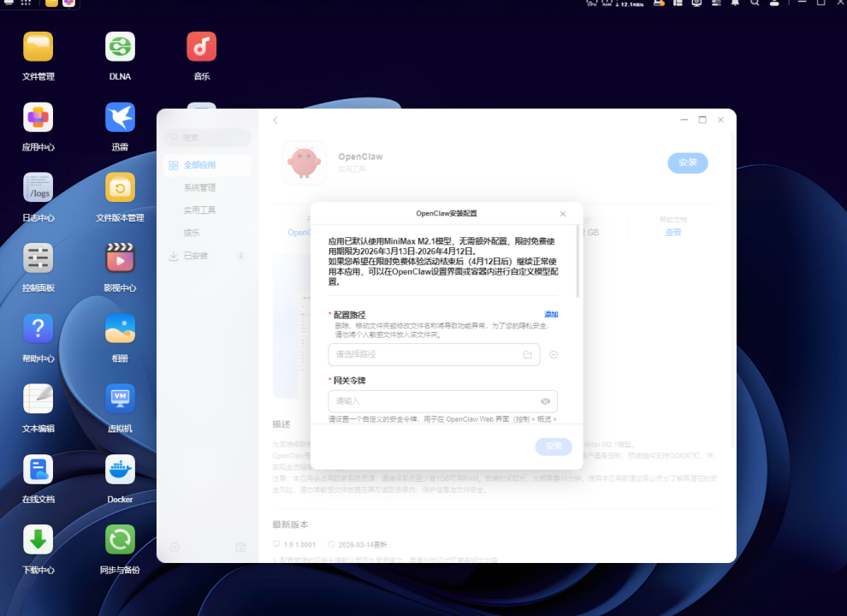Image resolution: width=847 pixels, height=616 pixels.
Task: Click the notification bell in top bar
Action: (735, 3)
